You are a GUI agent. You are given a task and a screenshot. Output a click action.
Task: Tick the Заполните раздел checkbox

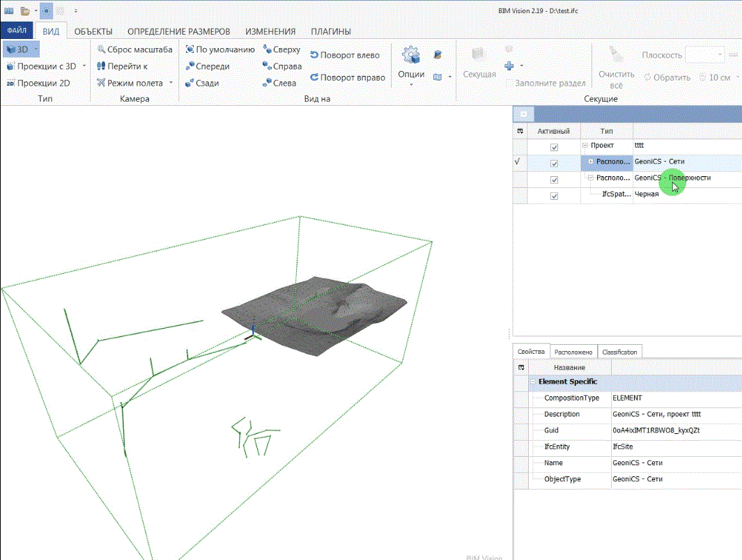[x=509, y=84]
